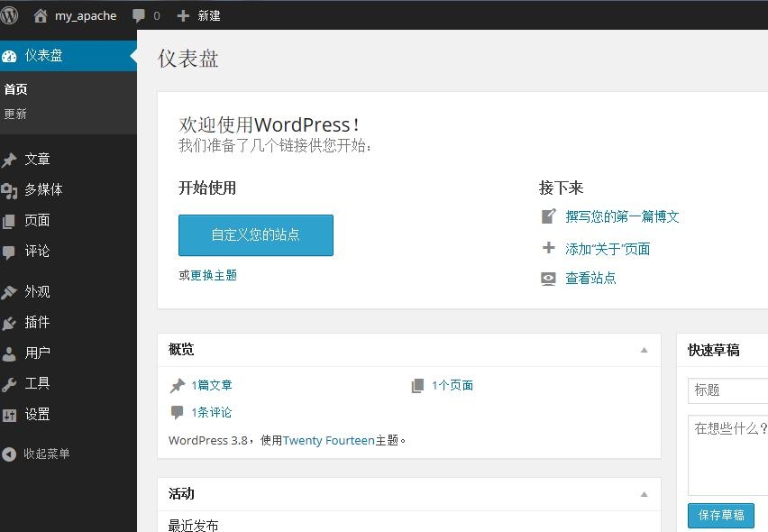Open the 添加“关于”页面 link

[x=608, y=249]
